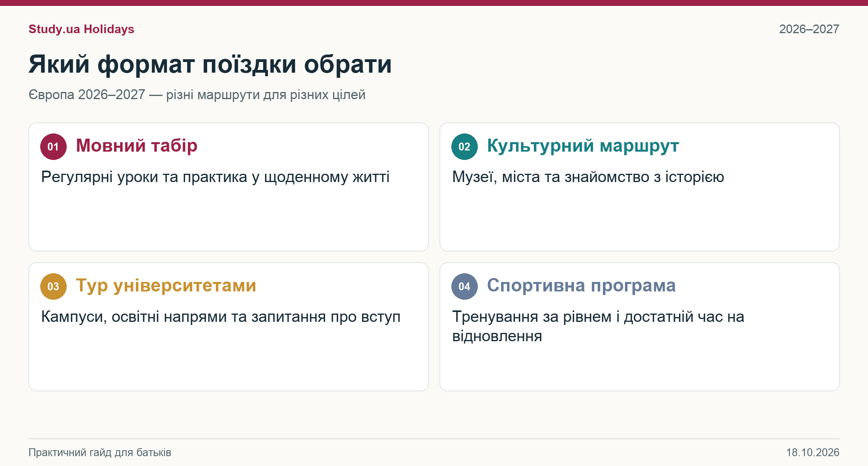Select the 'Мовний табір' heading
Viewport: 868px width, 466px height.
click(x=137, y=146)
